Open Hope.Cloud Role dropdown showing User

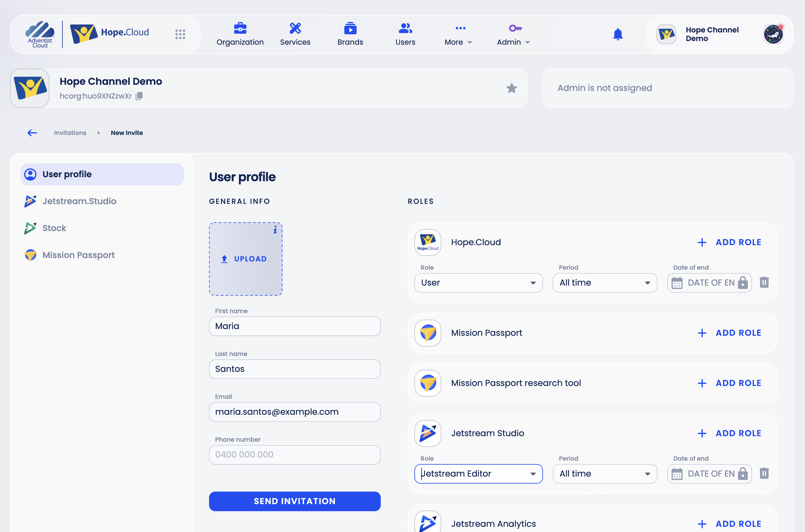click(478, 283)
